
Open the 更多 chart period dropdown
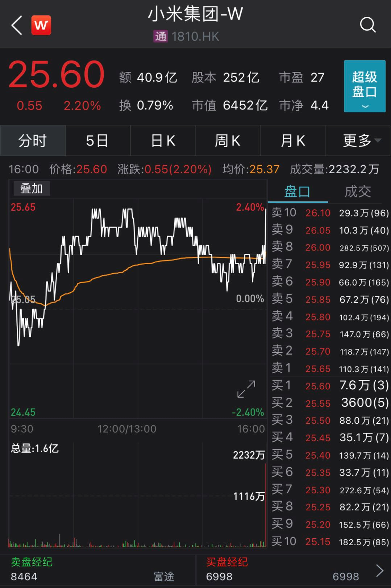(358, 140)
